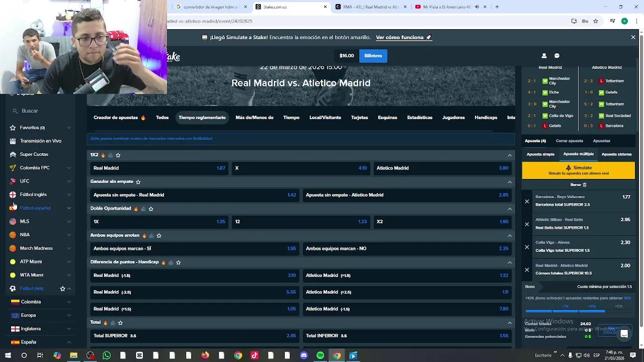This screenshot has width=644, height=362.
Task: Collapse the España country chevron
Action: pos(69,342)
